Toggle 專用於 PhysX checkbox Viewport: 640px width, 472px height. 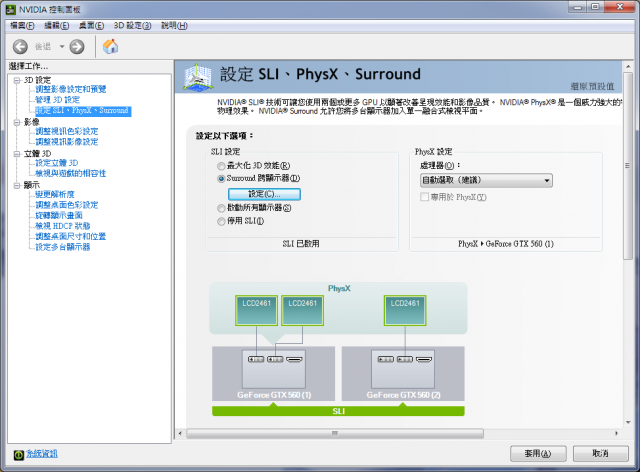click(x=424, y=197)
